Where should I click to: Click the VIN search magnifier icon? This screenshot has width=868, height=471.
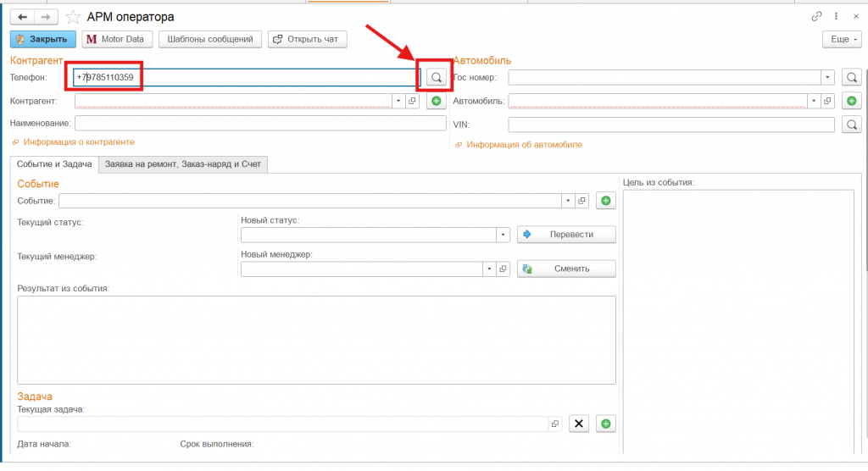tap(852, 125)
